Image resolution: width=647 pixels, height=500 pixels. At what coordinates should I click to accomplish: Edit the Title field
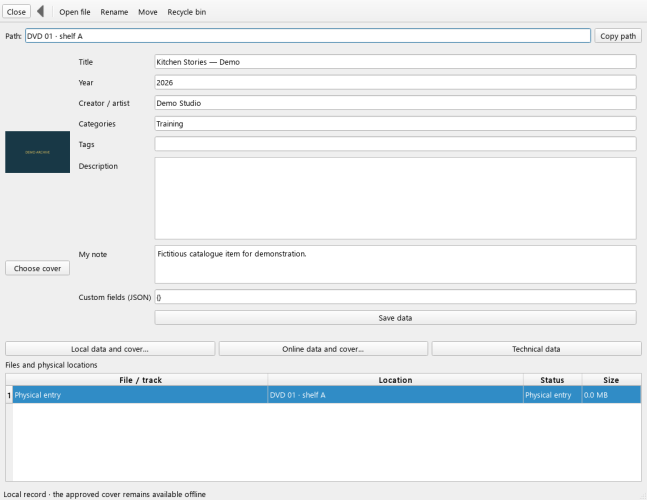point(395,62)
